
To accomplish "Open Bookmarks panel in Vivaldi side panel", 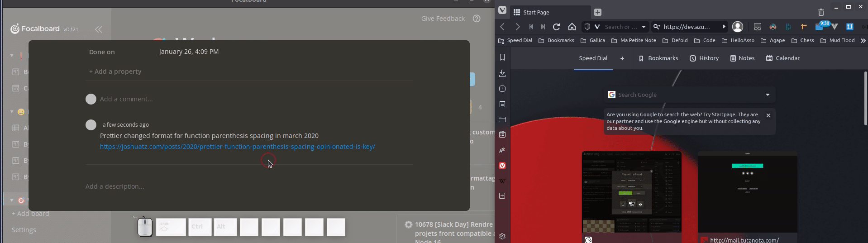I will pyautogui.click(x=502, y=57).
